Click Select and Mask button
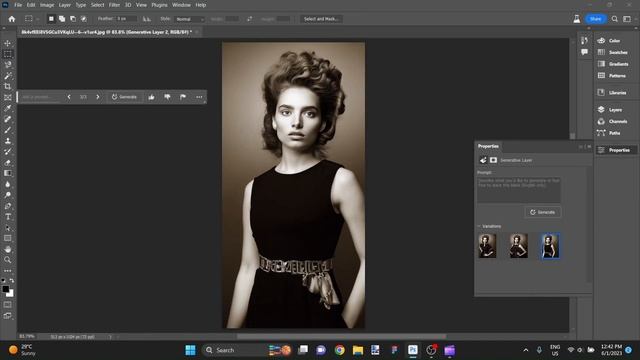 pyautogui.click(x=321, y=19)
